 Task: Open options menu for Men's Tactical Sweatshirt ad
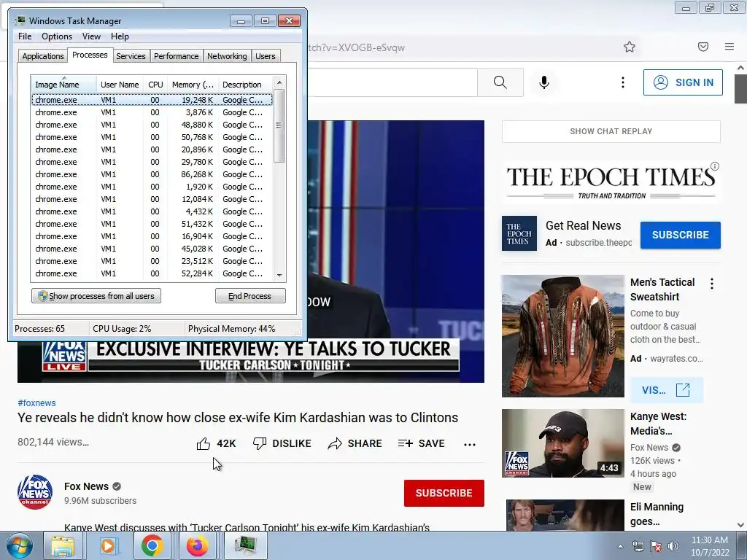pos(712,284)
